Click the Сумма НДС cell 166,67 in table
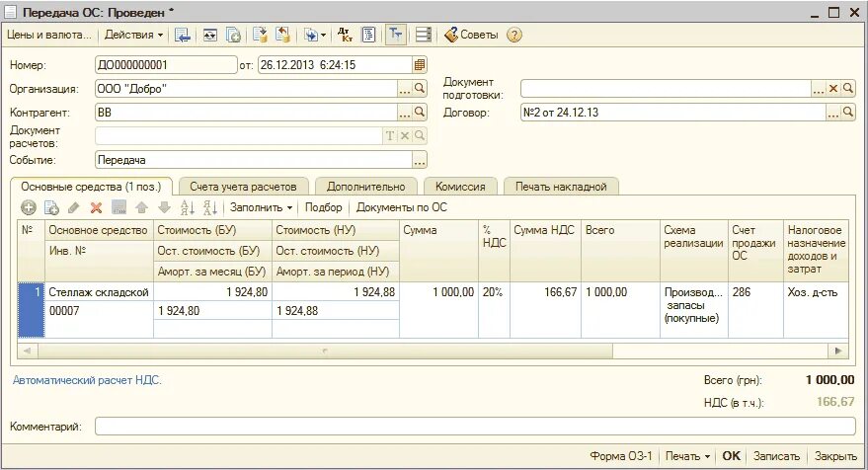This screenshot has width=868, height=470. [545, 310]
